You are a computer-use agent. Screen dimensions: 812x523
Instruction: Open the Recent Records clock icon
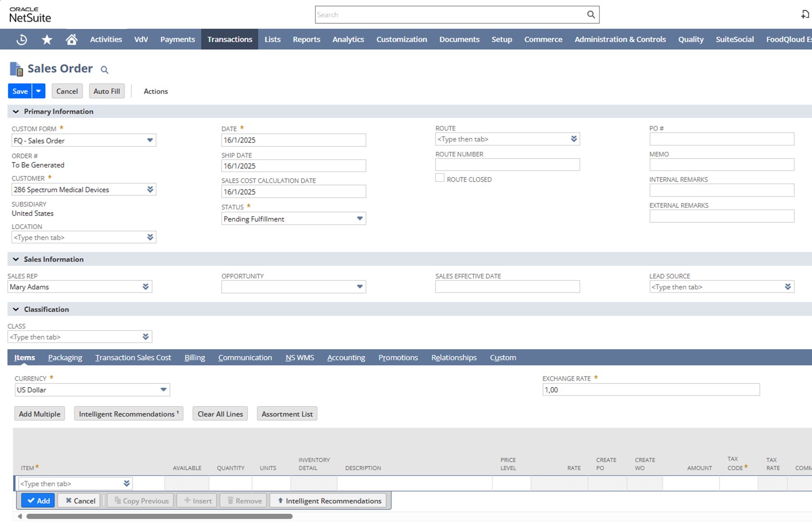[x=22, y=40]
